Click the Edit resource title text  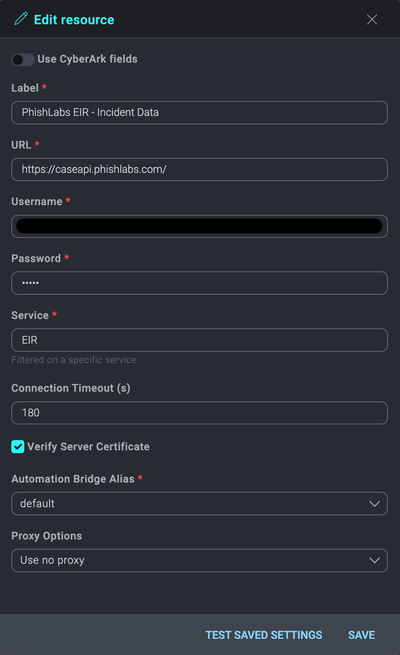point(74,20)
